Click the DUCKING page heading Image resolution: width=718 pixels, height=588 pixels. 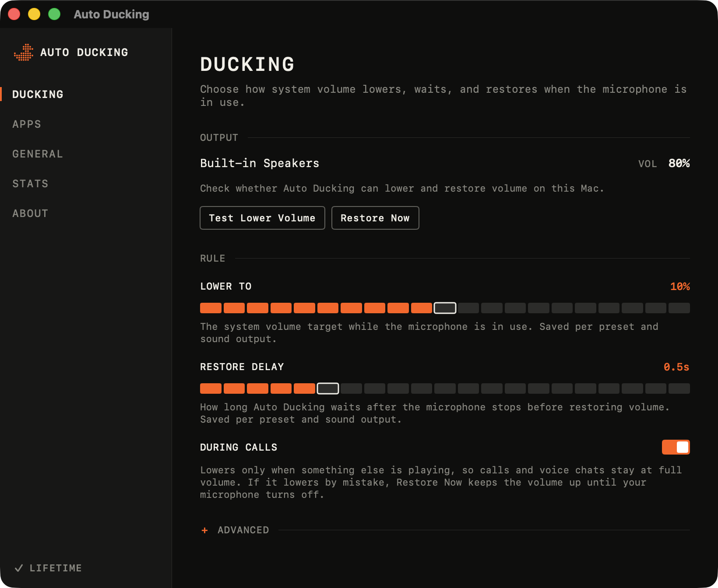pyautogui.click(x=247, y=64)
